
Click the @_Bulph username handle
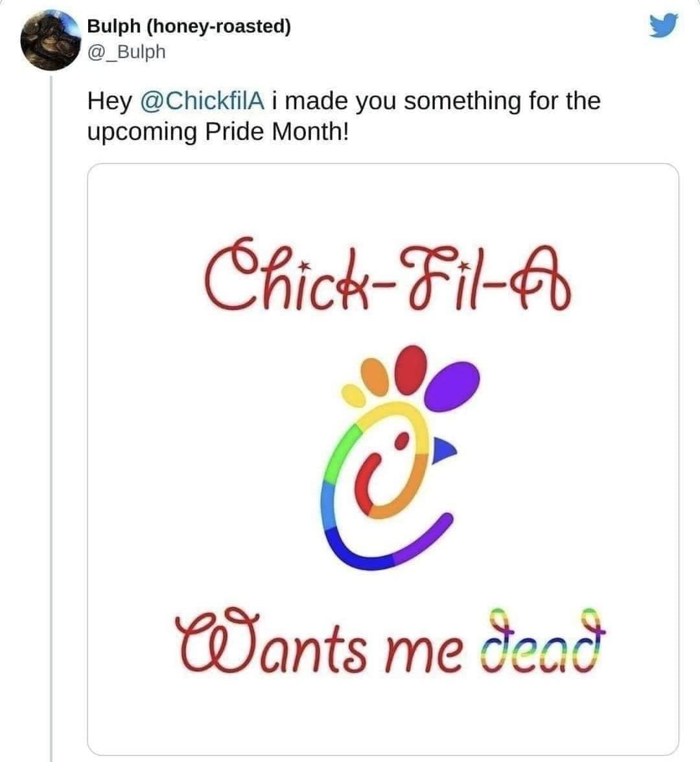click(x=126, y=52)
